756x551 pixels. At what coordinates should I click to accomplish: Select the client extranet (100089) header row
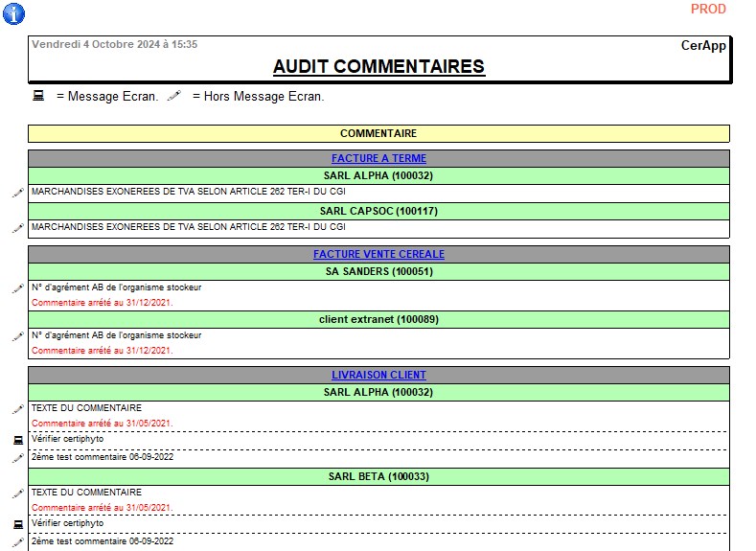tap(378, 319)
